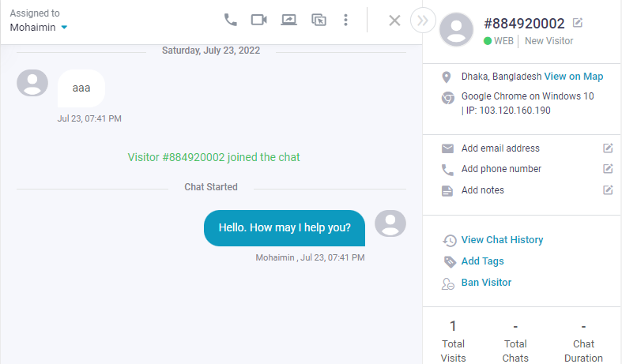Close the chat with the X button

tap(394, 21)
